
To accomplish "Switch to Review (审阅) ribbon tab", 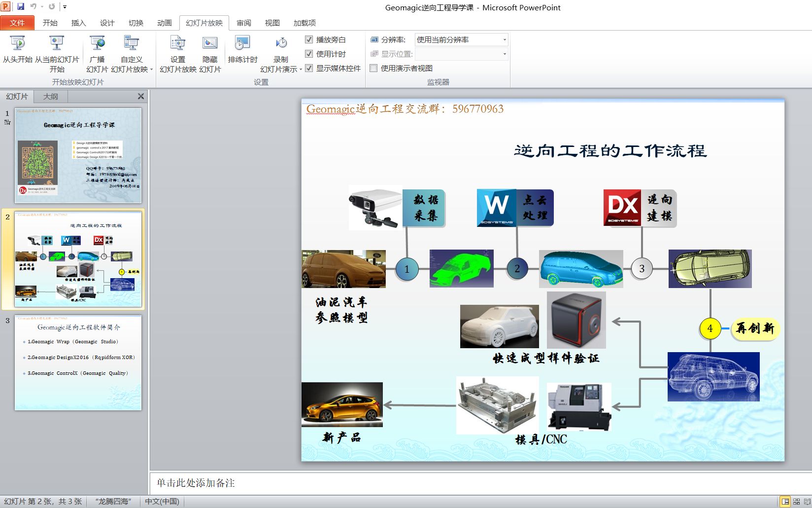I will tap(243, 23).
